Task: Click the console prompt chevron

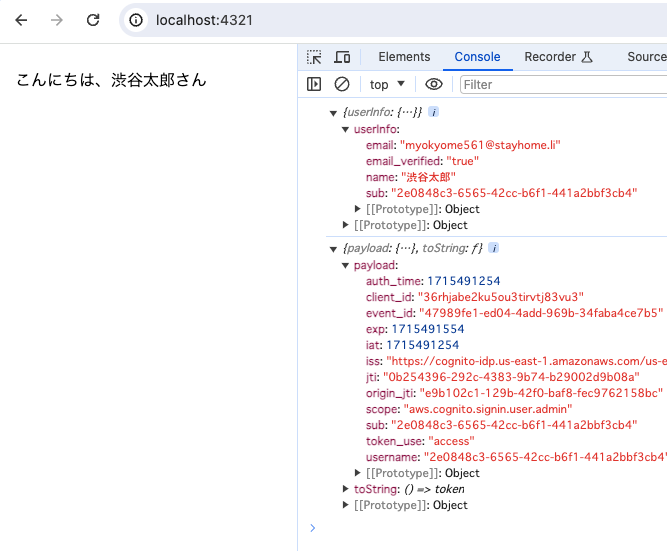Action: 313,528
